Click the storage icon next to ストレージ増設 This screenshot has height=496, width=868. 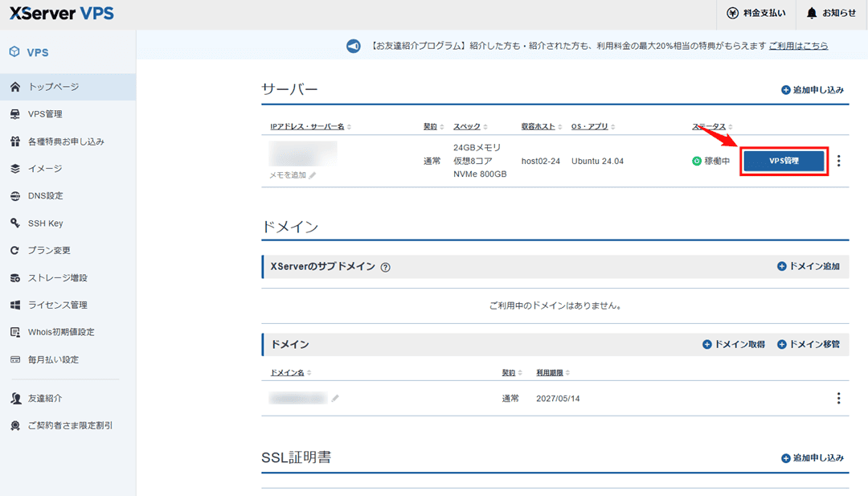(15, 278)
